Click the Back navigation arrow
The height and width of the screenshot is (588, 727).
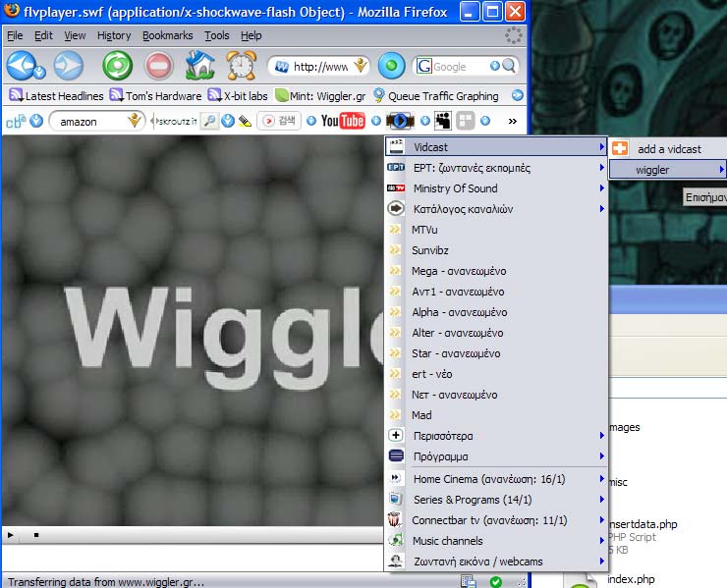point(21,66)
